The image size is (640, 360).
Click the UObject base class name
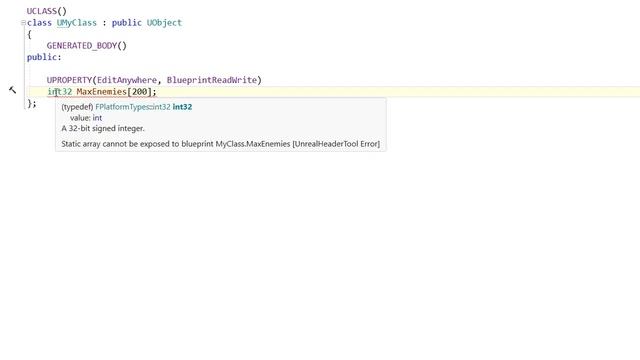(164, 23)
